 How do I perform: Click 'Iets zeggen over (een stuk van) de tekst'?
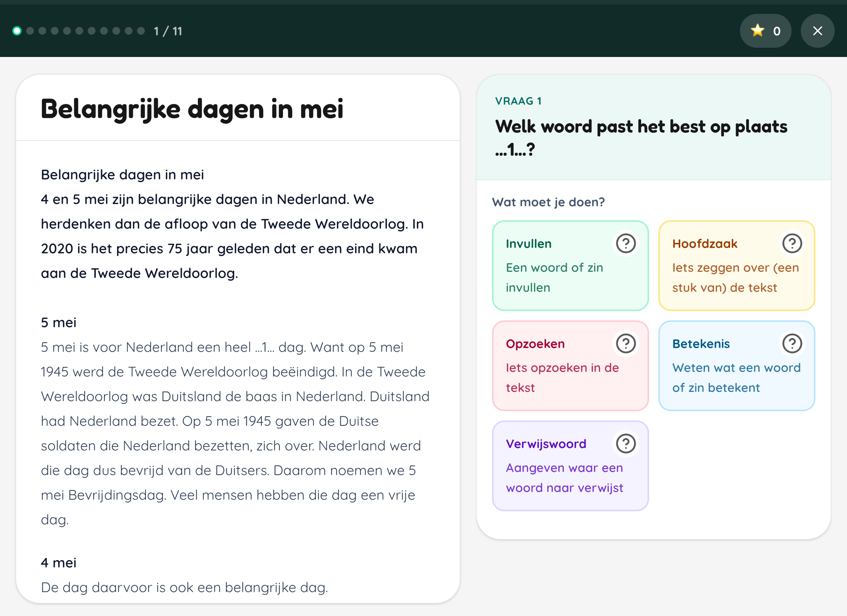pos(735,278)
